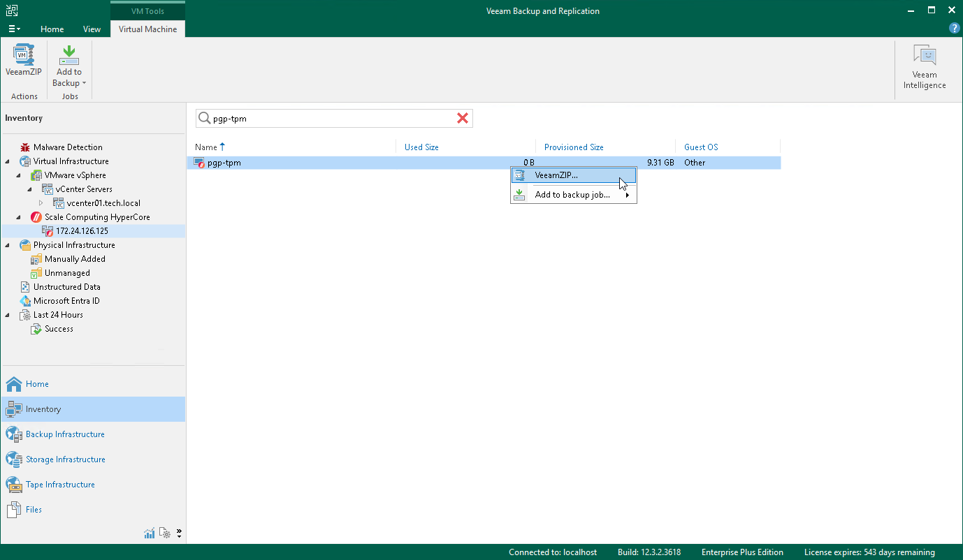Sort by the Used Size column
The width and height of the screenshot is (963, 560).
pyautogui.click(x=421, y=147)
